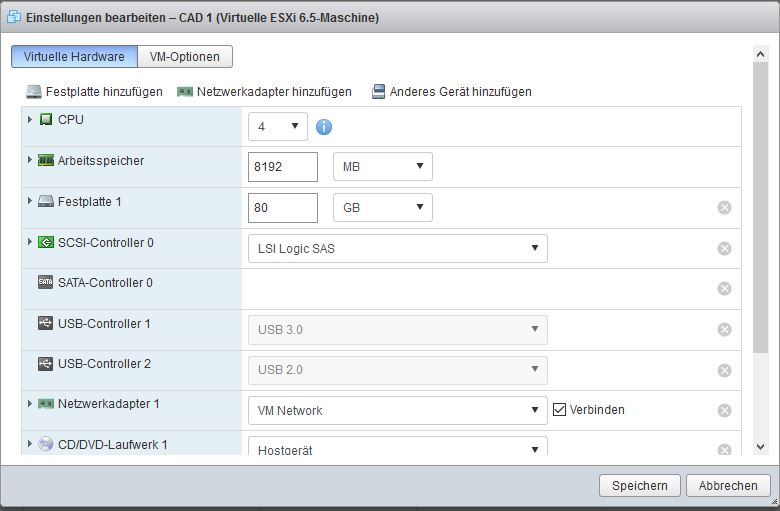
Task: Delete Netzwerkadapter 1 using remove icon
Action: [725, 410]
